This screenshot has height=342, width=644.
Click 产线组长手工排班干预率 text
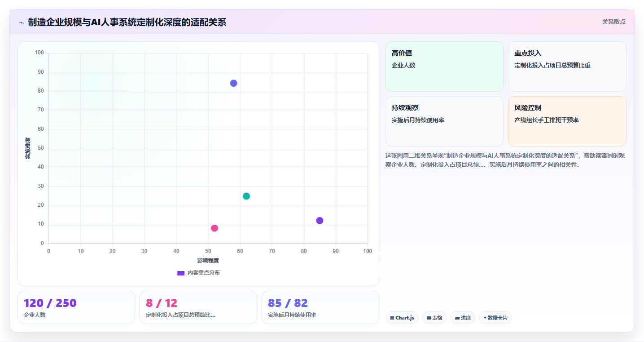[x=547, y=120]
